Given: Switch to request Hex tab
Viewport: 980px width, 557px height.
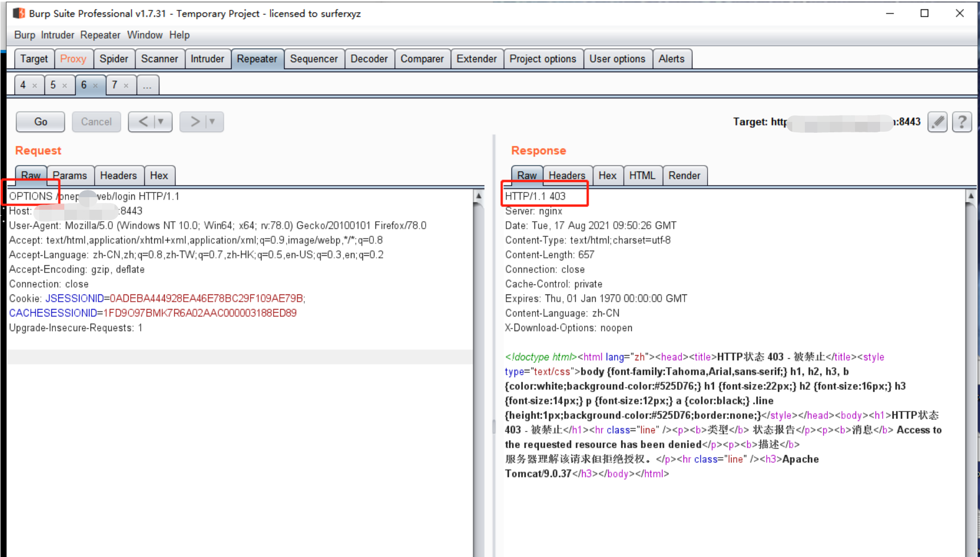Looking at the screenshot, I should tap(159, 175).
